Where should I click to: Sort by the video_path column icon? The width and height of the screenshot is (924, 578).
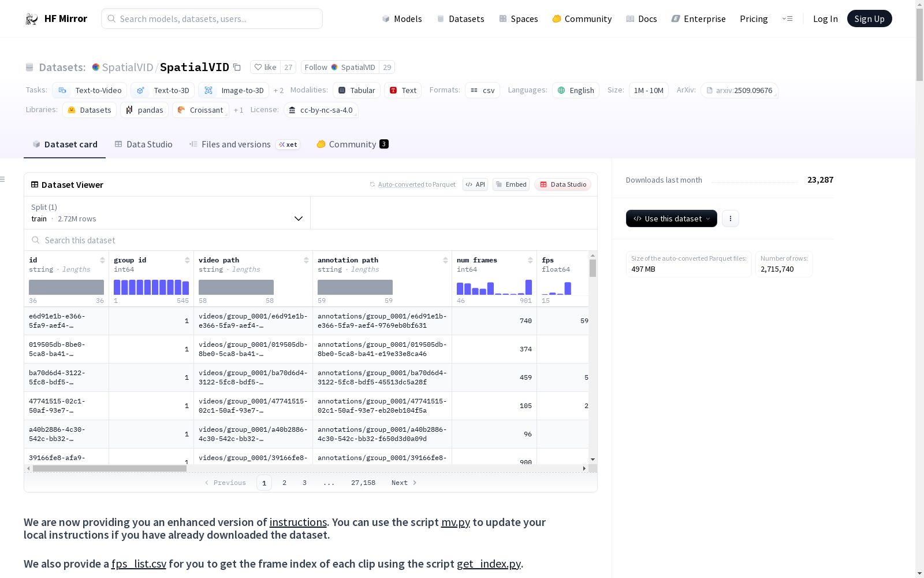pyautogui.click(x=306, y=260)
